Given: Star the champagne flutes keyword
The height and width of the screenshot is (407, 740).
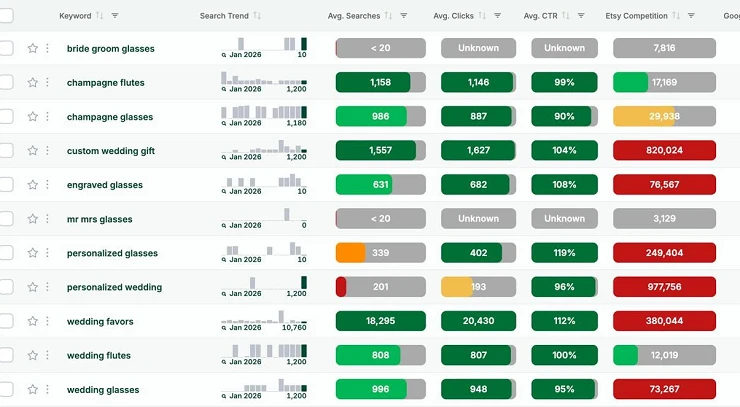Looking at the screenshot, I should [32, 83].
